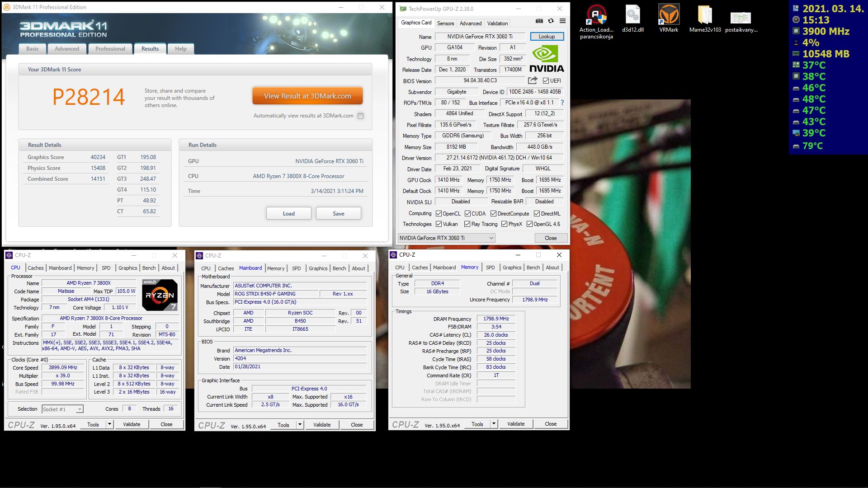Switch to Advanced tab in 3DMark
868x488 pixels.
tap(67, 49)
